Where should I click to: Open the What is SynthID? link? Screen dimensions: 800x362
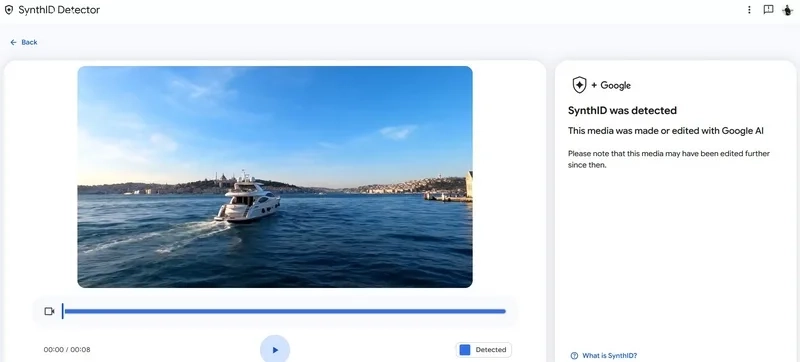(610, 356)
